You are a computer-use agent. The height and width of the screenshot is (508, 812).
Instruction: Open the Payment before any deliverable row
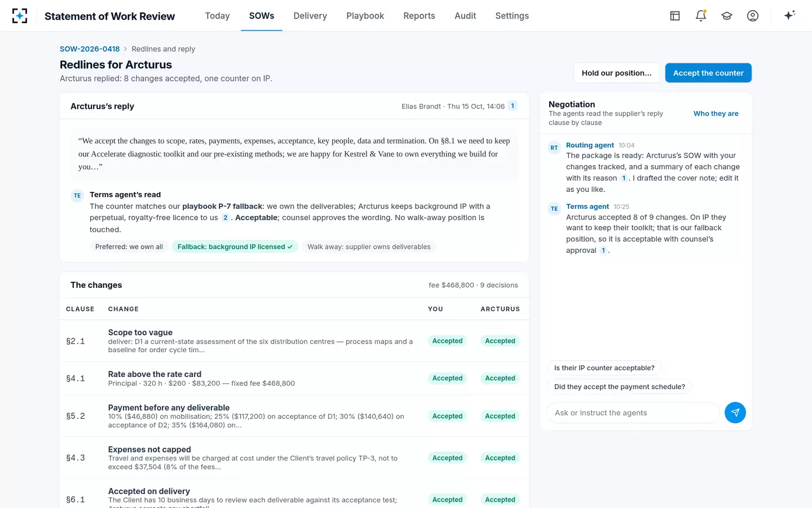pyautogui.click(x=294, y=416)
